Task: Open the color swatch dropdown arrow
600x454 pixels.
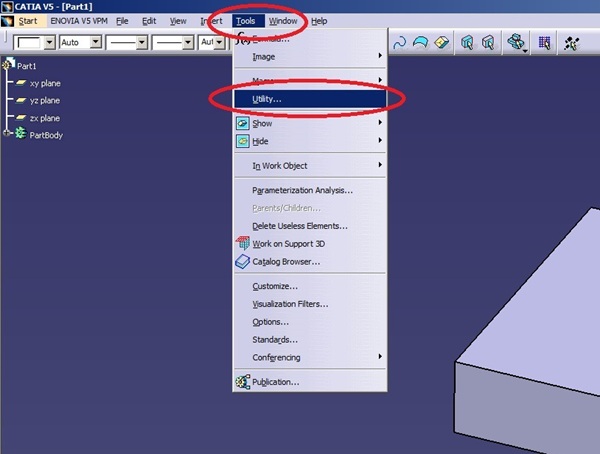Action: pyautogui.click(x=49, y=42)
